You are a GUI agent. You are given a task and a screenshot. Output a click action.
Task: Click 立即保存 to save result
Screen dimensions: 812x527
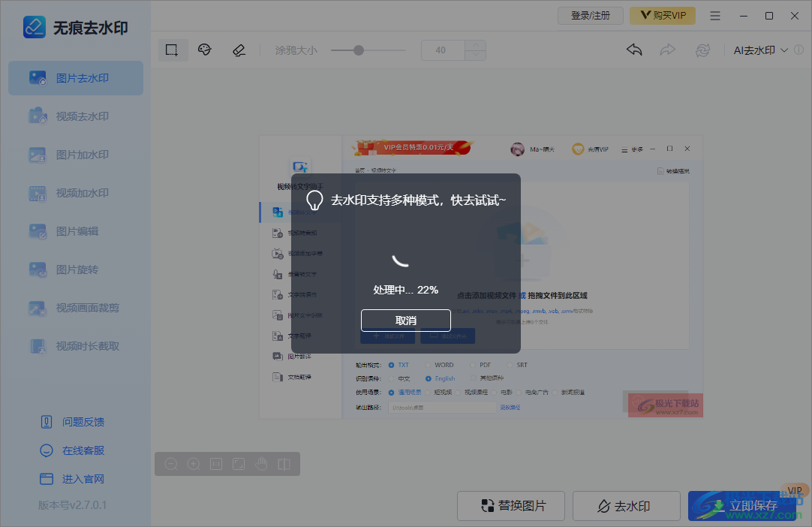click(742, 506)
